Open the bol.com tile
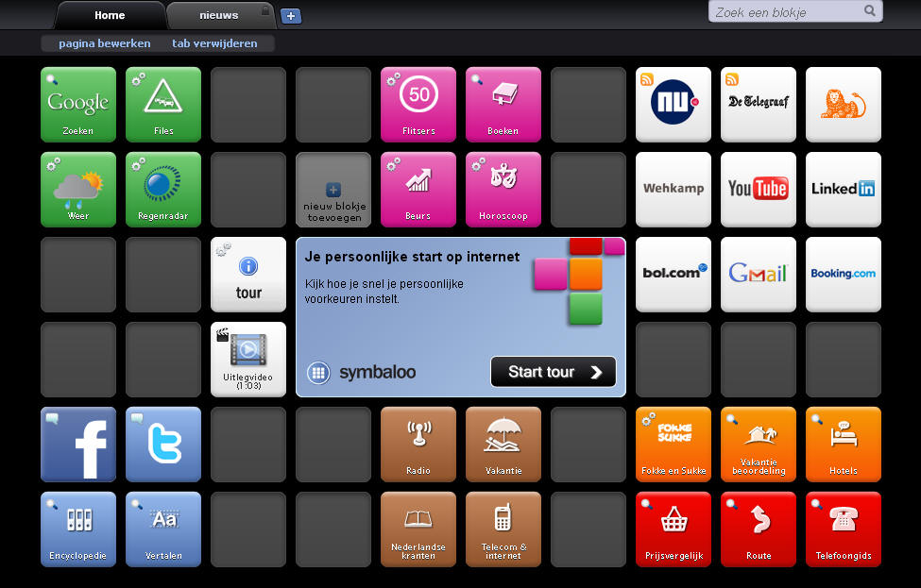This screenshot has width=921, height=588. [674, 275]
